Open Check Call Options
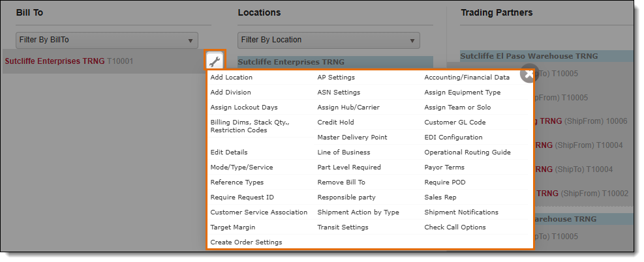644x262 pixels. pyautogui.click(x=455, y=227)
